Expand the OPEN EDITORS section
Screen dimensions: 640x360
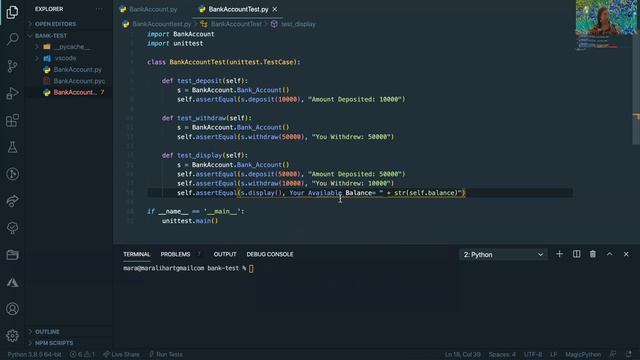(55, 24)
